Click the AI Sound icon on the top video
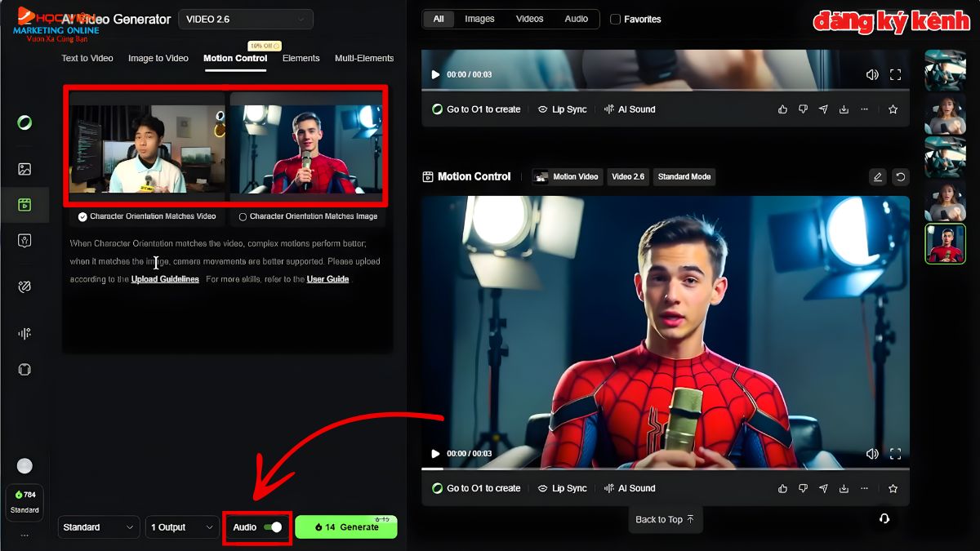 [x=608, y=109]
